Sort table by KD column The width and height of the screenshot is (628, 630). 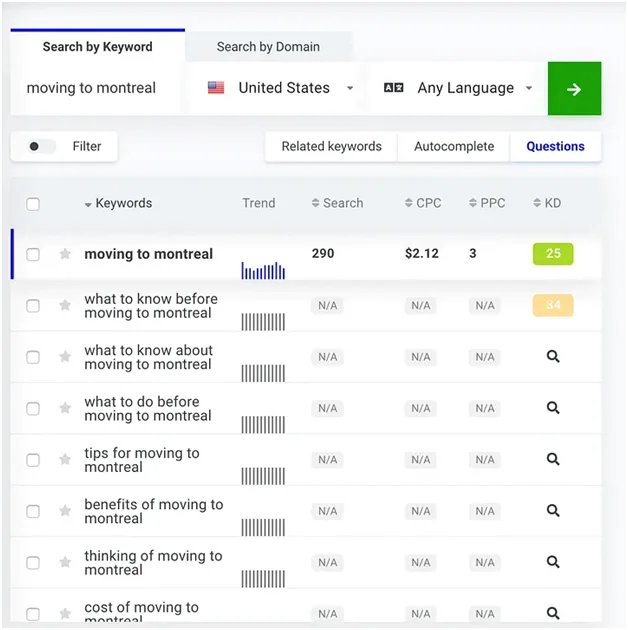(x=547, y=203)
